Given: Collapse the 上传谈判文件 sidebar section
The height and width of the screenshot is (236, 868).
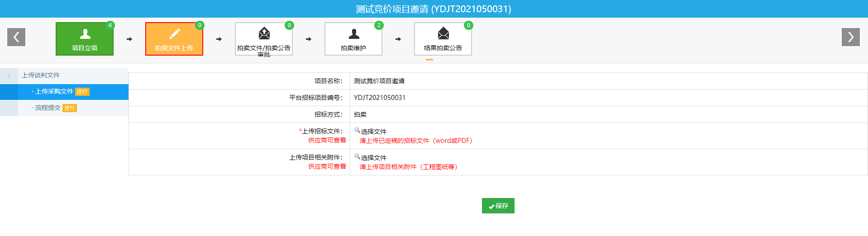Looking at the screenshot, I should pyautogui.click(x=41, y=76).
